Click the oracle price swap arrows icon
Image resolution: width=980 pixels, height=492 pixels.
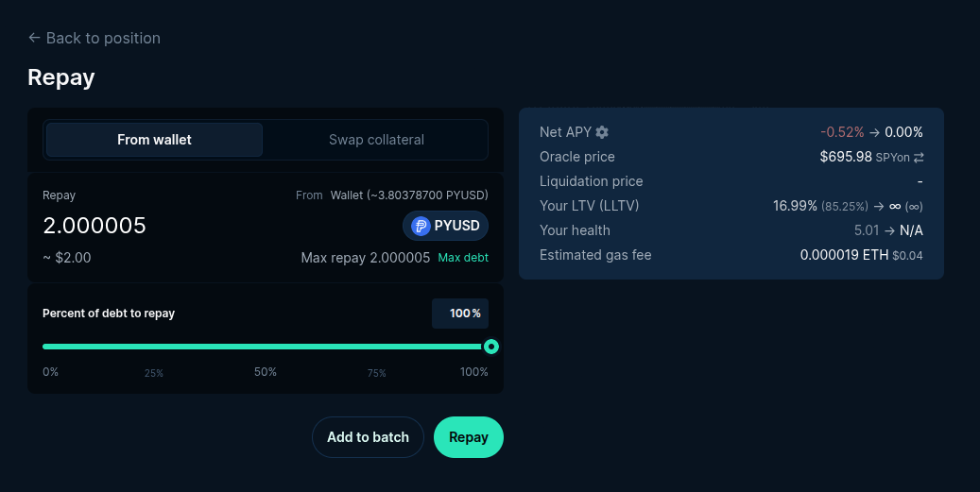(x=918, y=158)
